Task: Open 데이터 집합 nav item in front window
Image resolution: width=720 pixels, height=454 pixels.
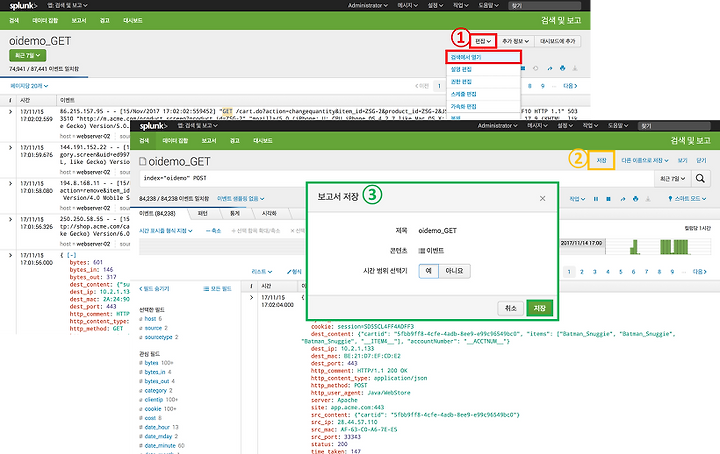Action: pos(175,141)
